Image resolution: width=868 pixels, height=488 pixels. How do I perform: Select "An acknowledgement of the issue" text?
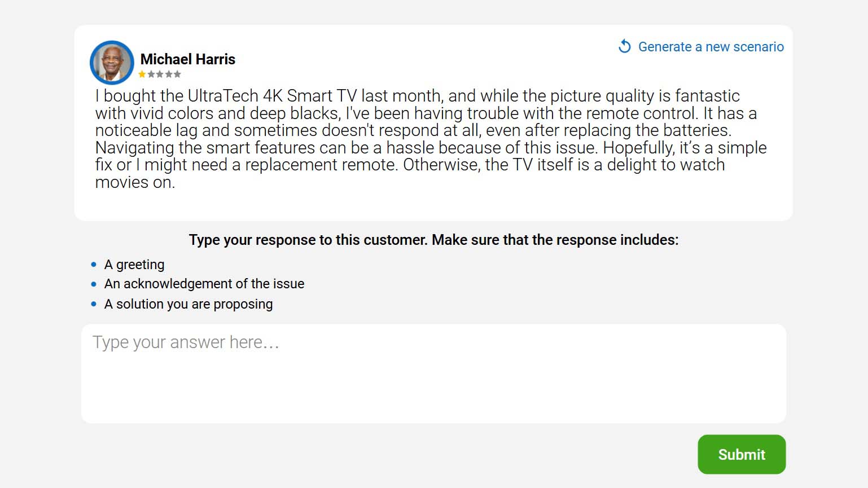(204, 284)
